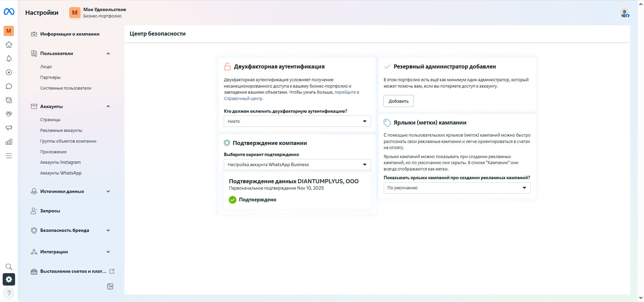
Task: Expand the Источники данных section
Action: pos(108,192)
